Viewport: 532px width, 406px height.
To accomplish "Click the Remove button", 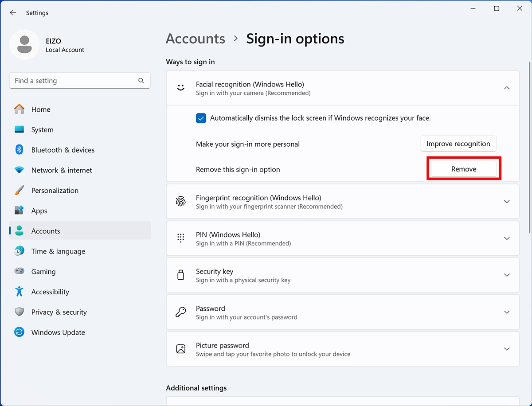I will tap(464, 169).
